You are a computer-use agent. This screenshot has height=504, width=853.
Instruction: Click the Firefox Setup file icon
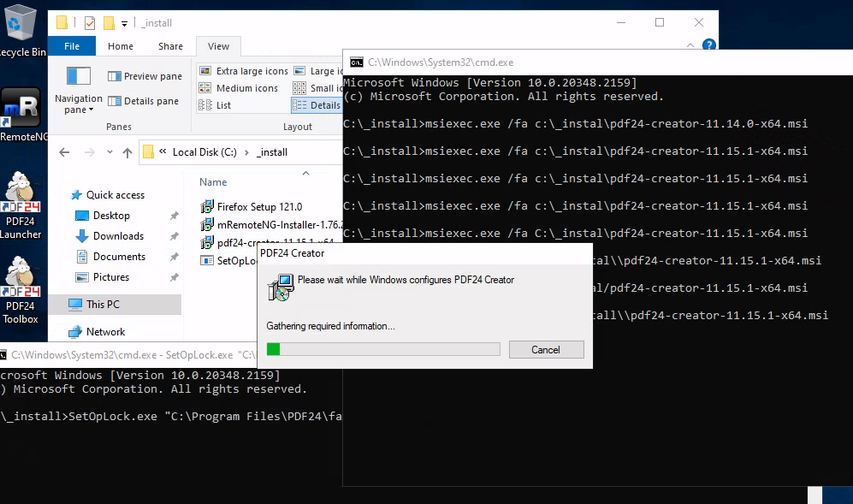[x=207, y=207]
